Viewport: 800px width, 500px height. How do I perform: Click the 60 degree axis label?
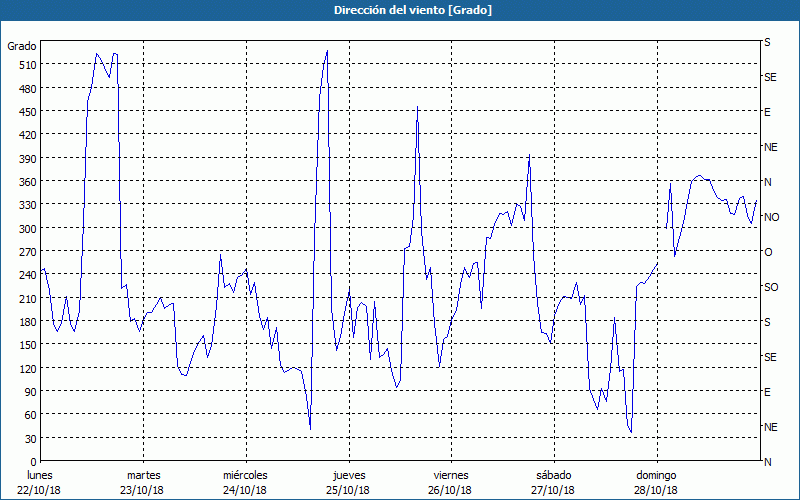tap(30, 415)
